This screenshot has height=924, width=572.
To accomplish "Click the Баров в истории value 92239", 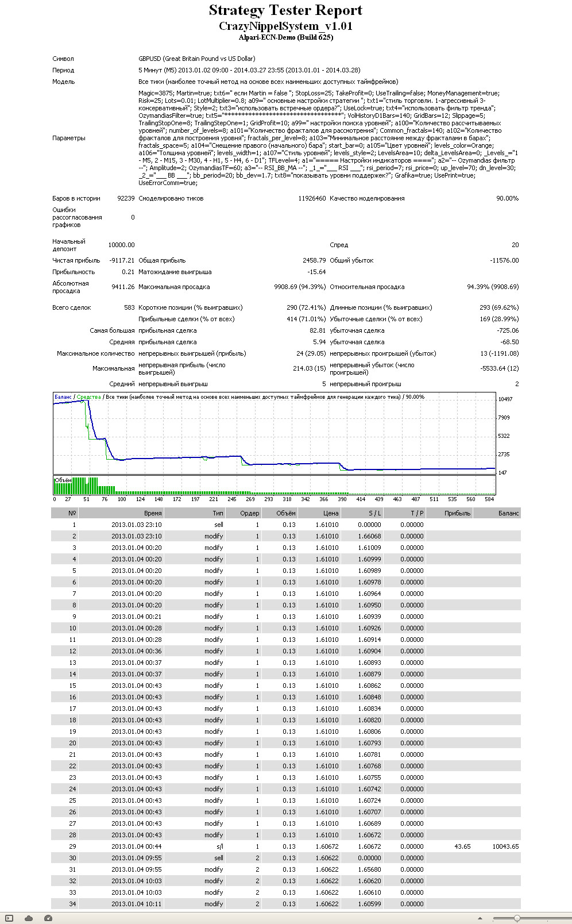I will click(126, 198).
